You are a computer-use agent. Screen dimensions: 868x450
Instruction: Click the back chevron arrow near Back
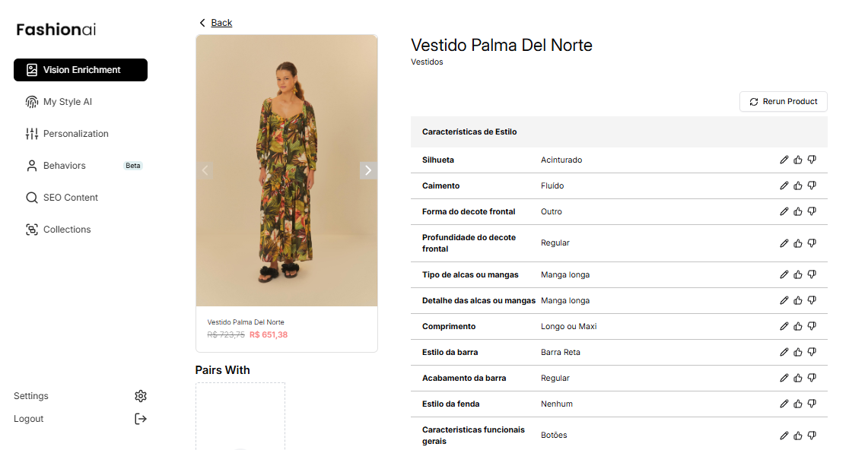click(202, 23)
